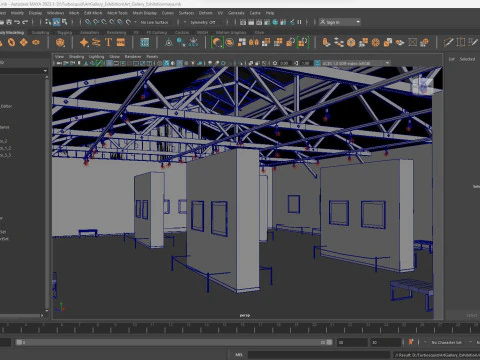Screen dimensions: 480x360
Task: Click the super shape star icon
Action: coord(84,42)
